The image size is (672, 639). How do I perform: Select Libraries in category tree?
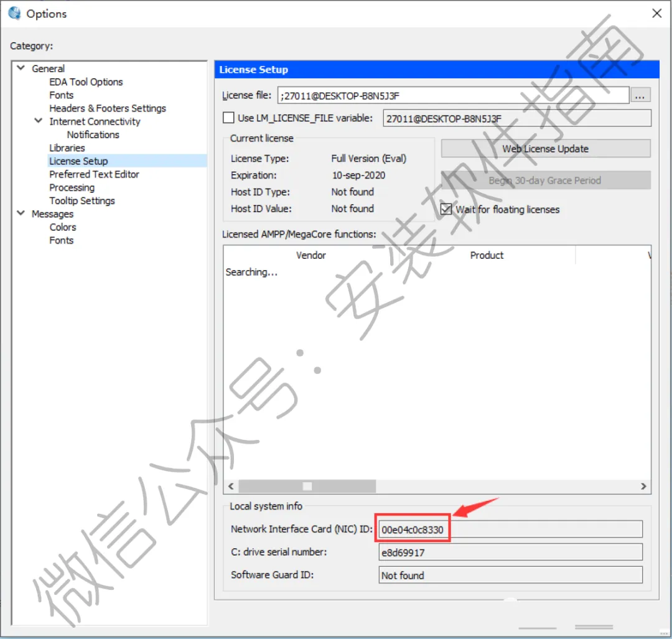[x=67, y=148]
